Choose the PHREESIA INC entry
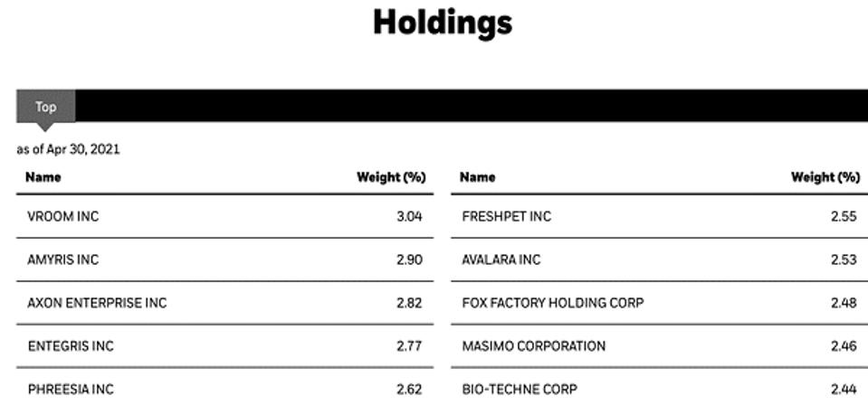 71,390
